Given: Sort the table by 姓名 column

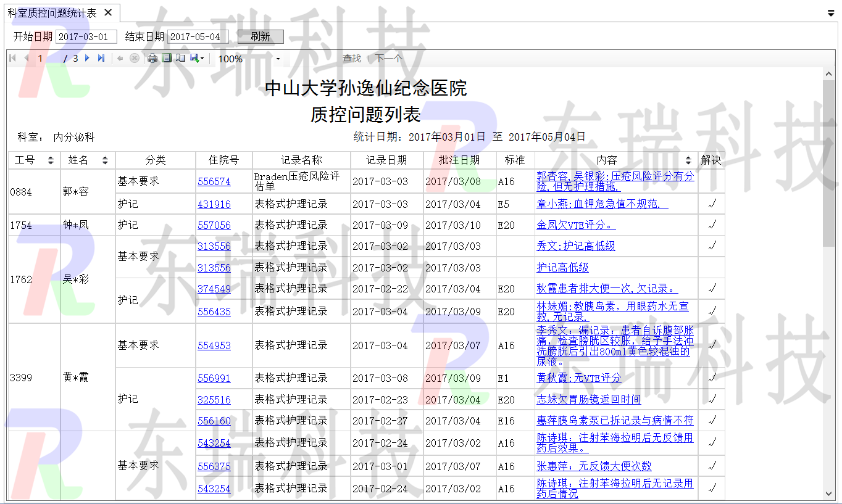Looking at the screenshot, I should (105, 160).
